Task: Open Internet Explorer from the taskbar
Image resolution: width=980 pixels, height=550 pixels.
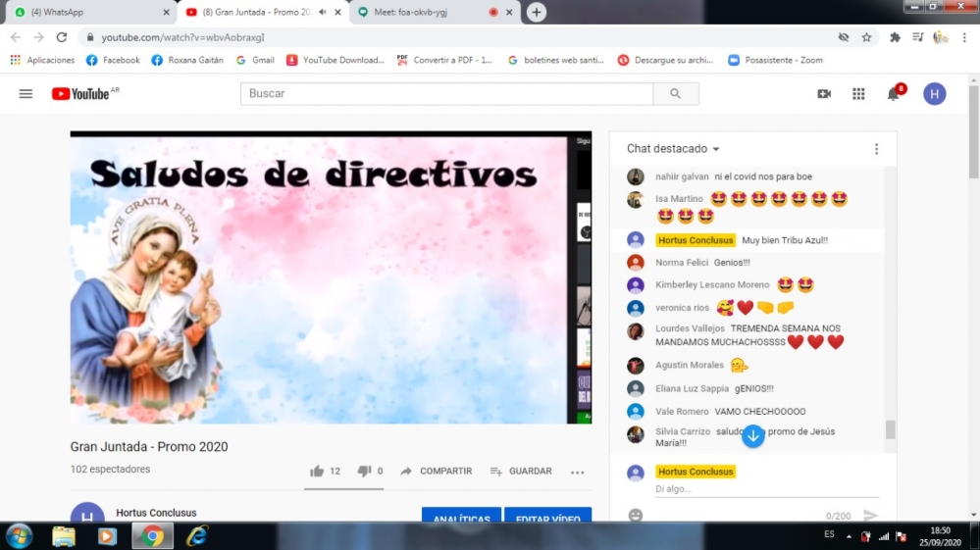Action: [x=197, y=536]
